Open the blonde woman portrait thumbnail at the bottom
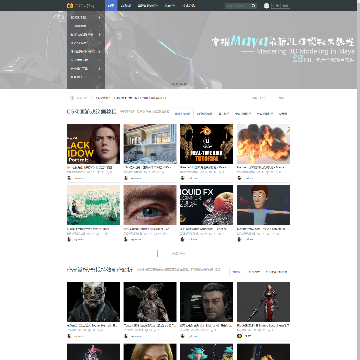The width and height of the screenshot is (360, 360). [150, 352]
